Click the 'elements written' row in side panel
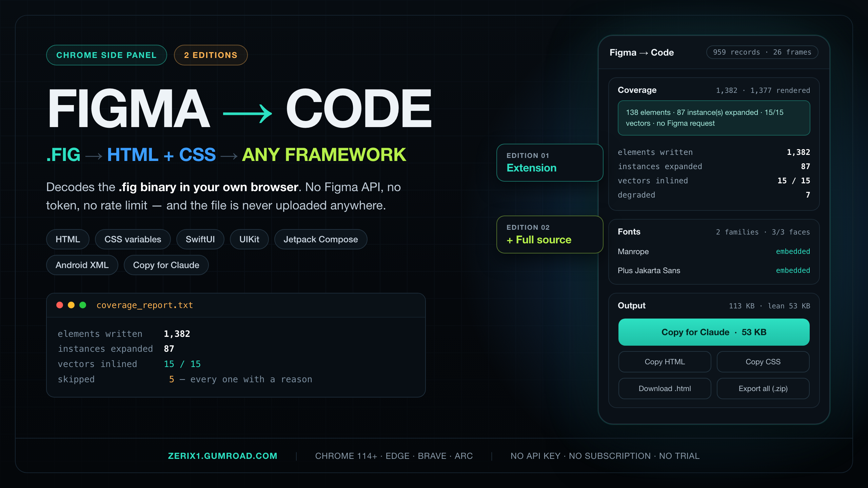The image size is (868, 488). pos(714,152)
